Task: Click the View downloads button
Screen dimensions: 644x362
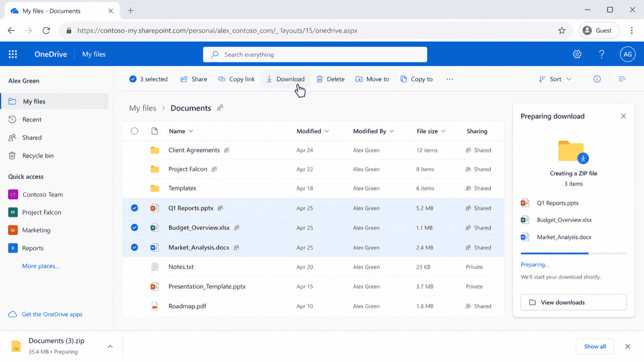Action: [x=574, y=302]
